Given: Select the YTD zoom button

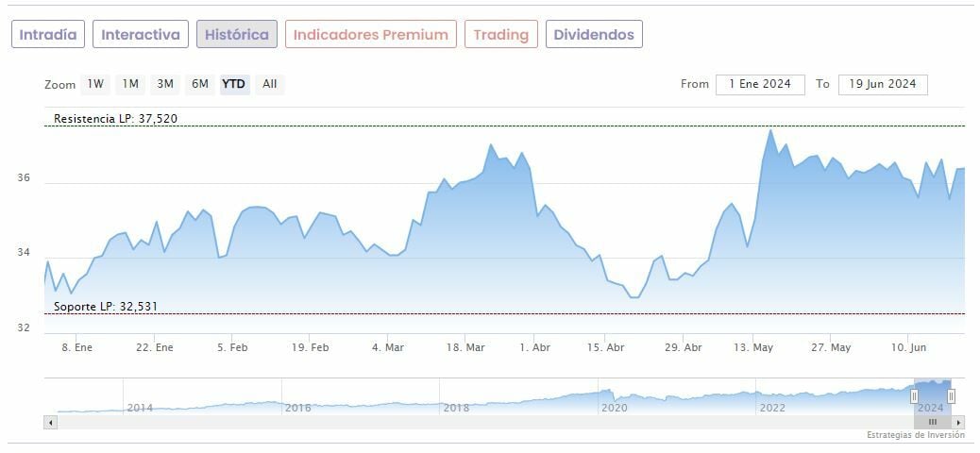Looking at the screenshot, I should (x=234, y=84).
